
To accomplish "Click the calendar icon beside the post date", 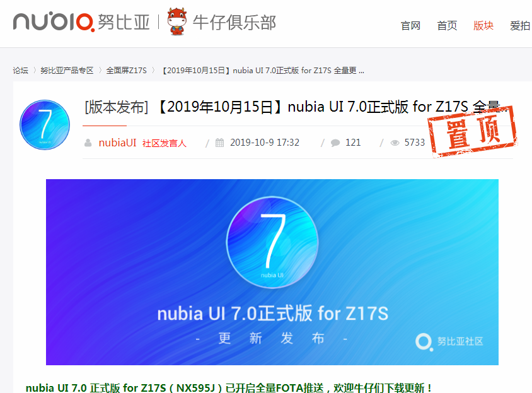I will 219,143.
